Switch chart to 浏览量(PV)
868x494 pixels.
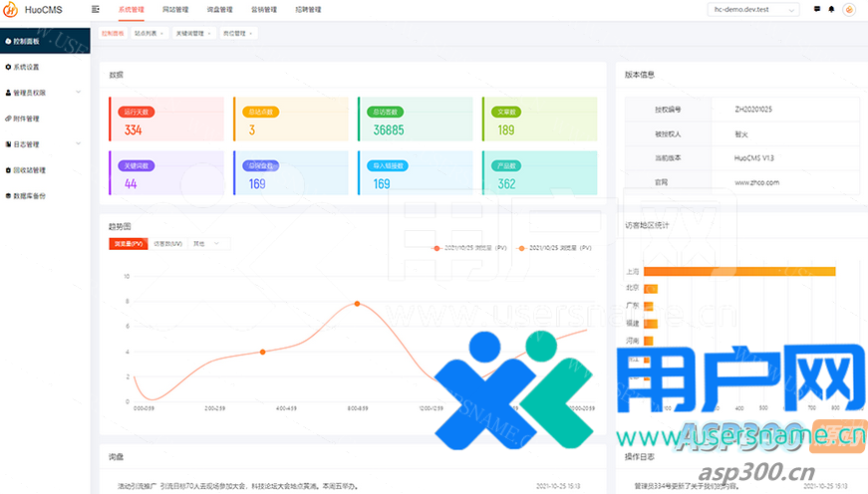click(x=128, y=243)
